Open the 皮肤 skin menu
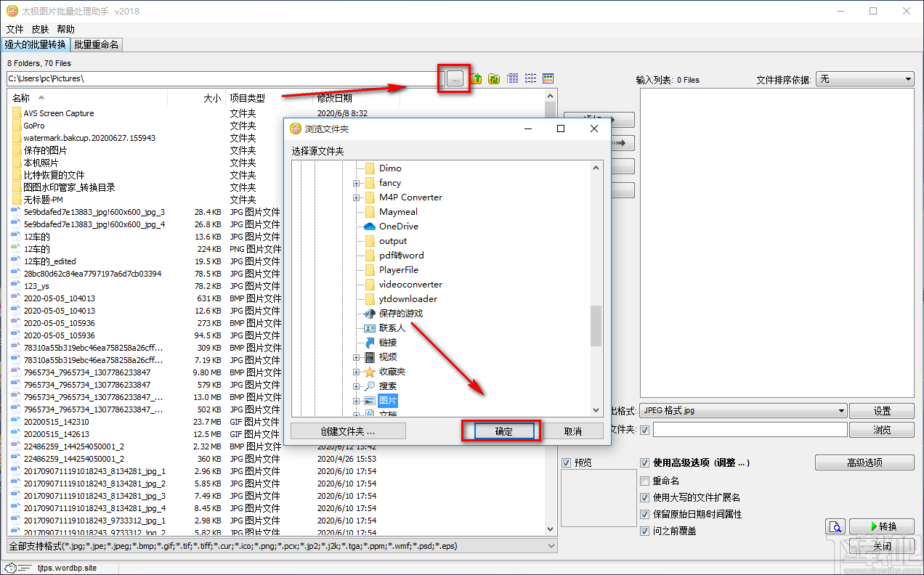924x575 pixels. coord(40,29)
